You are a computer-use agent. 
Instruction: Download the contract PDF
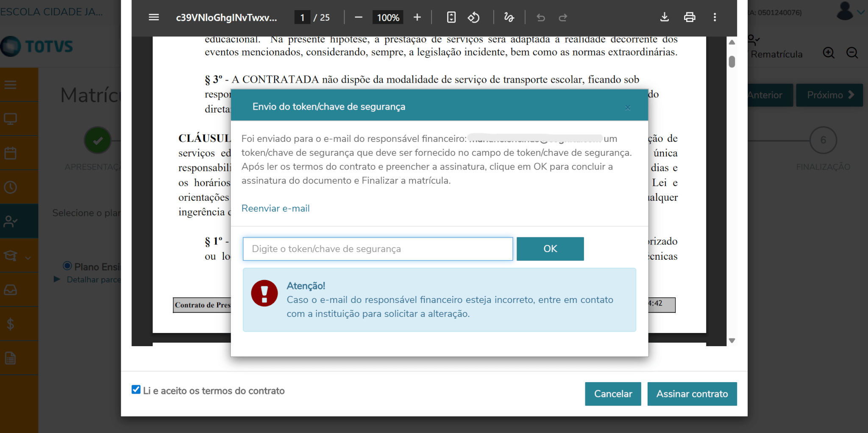(665, 17)
